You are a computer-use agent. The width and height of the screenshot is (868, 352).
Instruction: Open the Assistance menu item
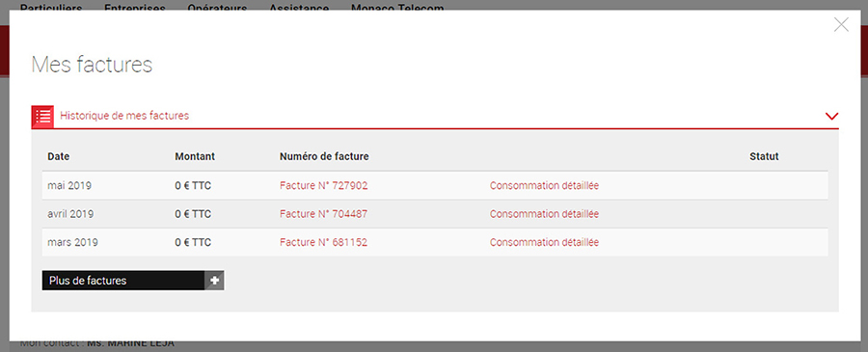click(x=299, y=9)
